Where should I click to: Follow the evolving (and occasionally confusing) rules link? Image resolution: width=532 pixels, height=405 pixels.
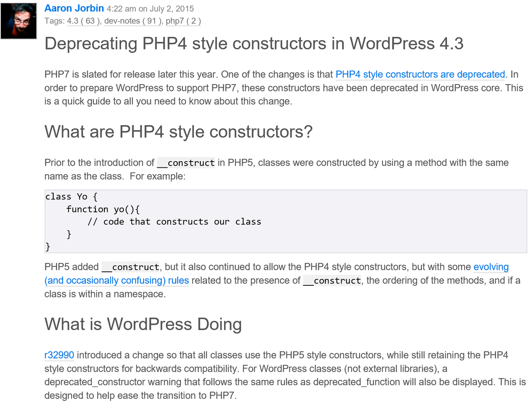[x=117, y=280]
